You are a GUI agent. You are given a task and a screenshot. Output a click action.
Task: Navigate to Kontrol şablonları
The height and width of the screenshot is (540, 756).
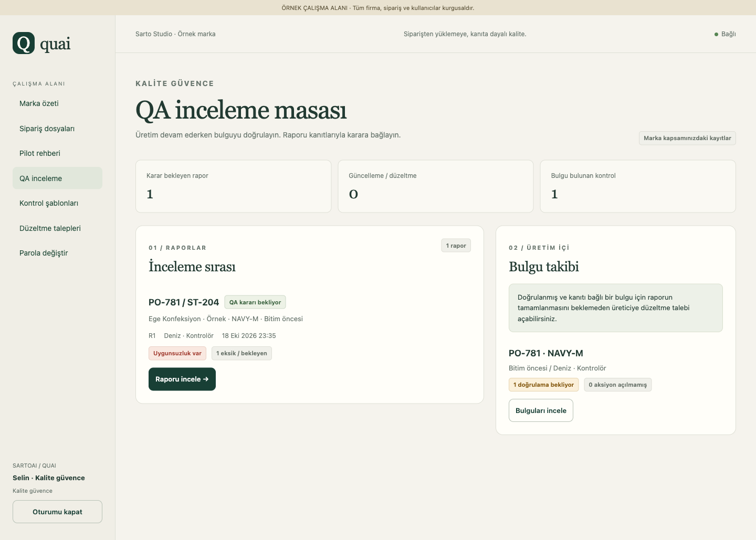click(57, 203)
